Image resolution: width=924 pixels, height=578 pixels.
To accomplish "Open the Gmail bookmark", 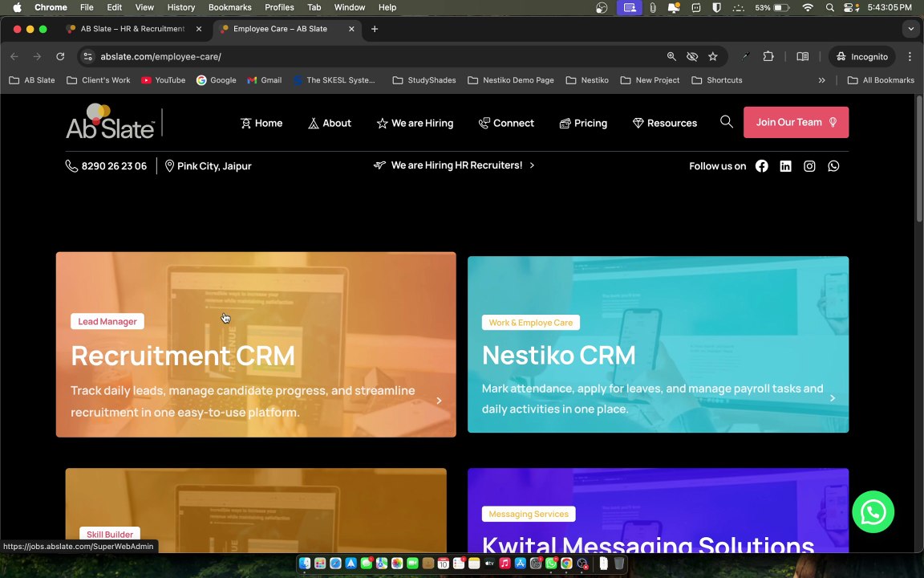I will [265, 80].
